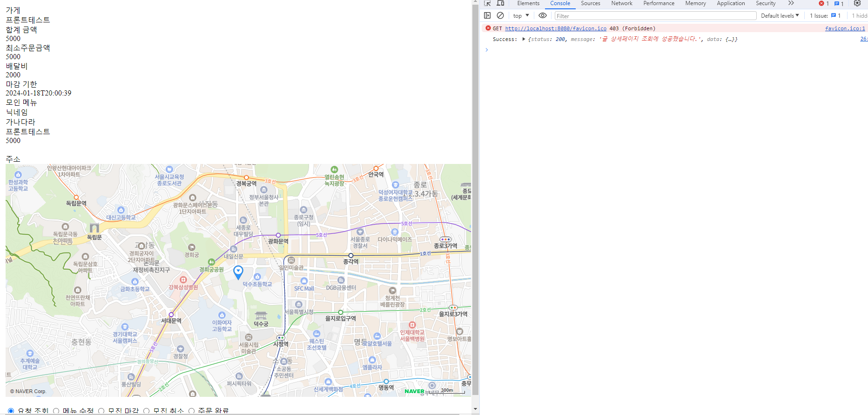The height and width of the screenshot is (415, 868).
Task: Click the 시청역 station marker
Action: (x=281, y=338)
